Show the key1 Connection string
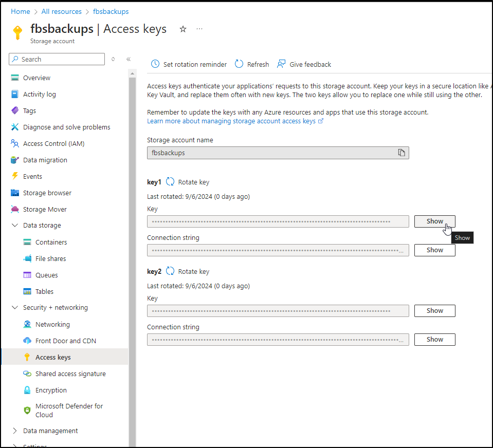 (x=434, y=250)
